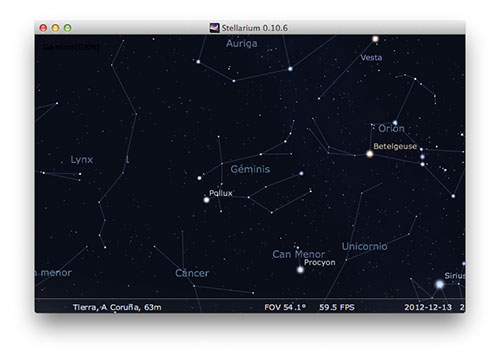Image resolution: width=500 pixels, height=361 pixels.
Task: Click the green zoom window button
Action: (68, 28)
